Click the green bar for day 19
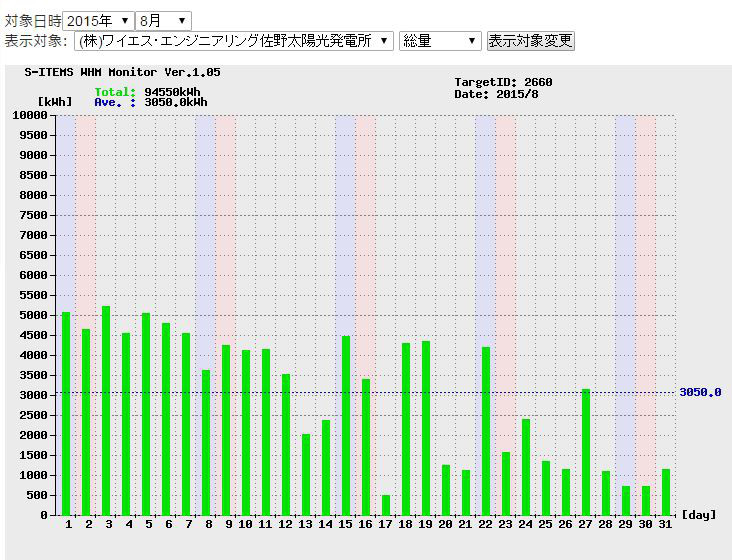The height and width of the screenshot is (560, 732). coord(426,428)
